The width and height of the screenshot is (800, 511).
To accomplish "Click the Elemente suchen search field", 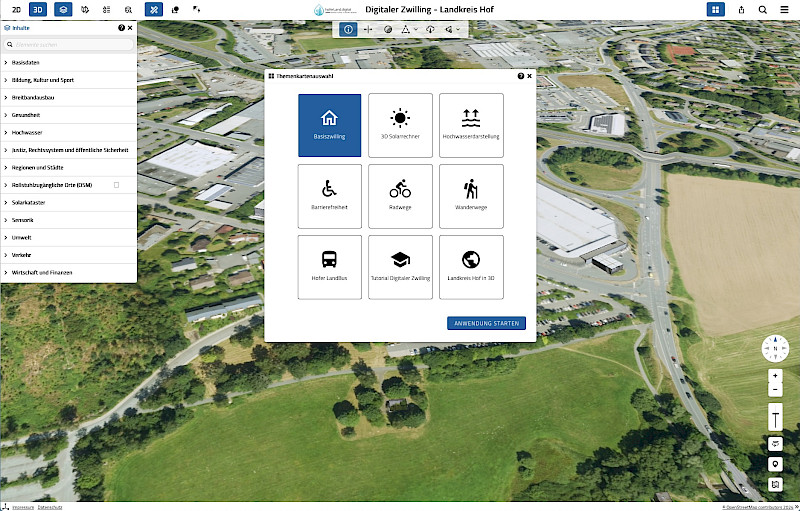I will point(70,45).
